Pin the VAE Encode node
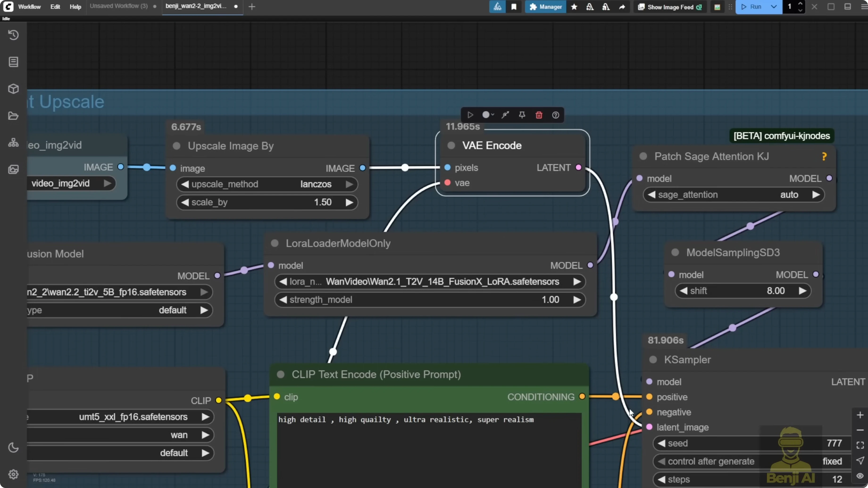Viewport: 868px width, 488px height. (x=522, y=115)
